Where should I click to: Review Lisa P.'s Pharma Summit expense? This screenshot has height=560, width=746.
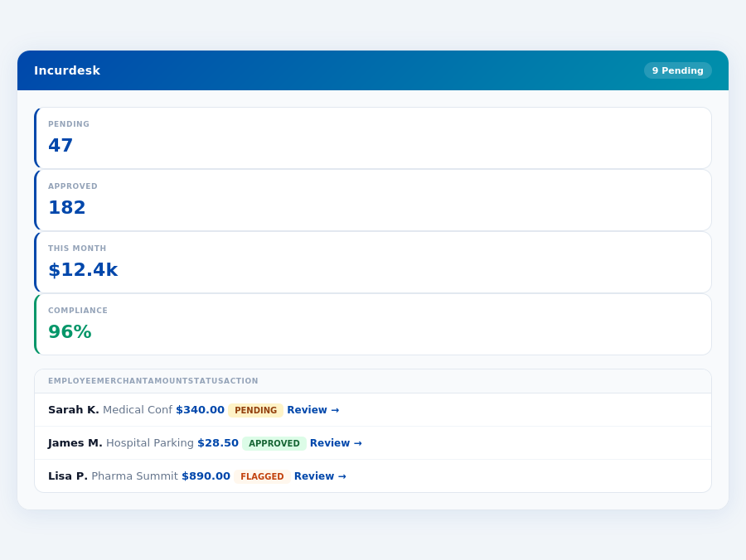click(x=320, y=476)
